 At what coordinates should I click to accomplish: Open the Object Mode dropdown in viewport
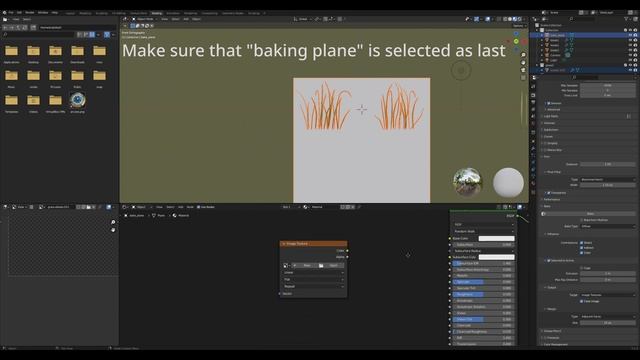pos(144,19)
